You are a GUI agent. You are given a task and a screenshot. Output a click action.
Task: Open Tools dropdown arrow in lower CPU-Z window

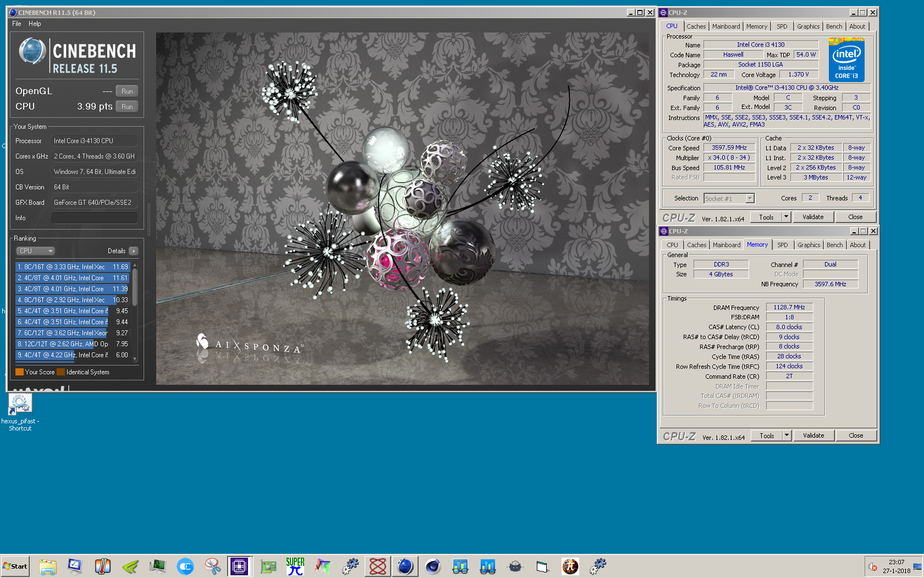pyautogui.click(x=787, y=435)
